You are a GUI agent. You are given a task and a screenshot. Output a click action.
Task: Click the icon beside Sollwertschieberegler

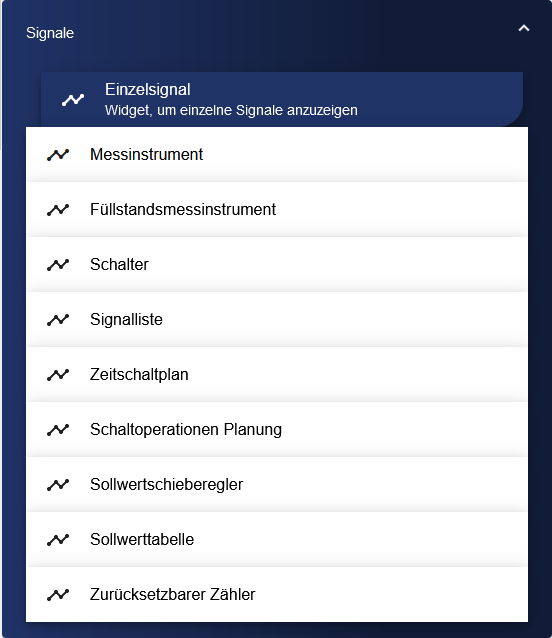click(58, 484)
